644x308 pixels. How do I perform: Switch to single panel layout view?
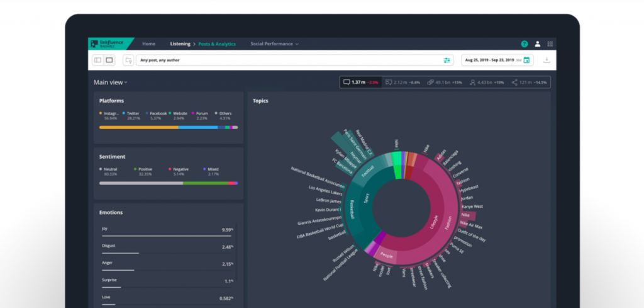point(109,60)
